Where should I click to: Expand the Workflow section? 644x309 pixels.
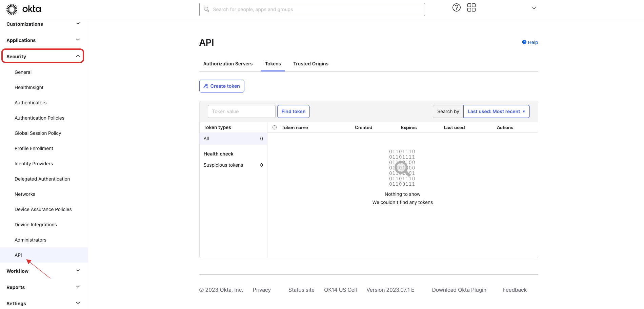[x=43, y=271]
